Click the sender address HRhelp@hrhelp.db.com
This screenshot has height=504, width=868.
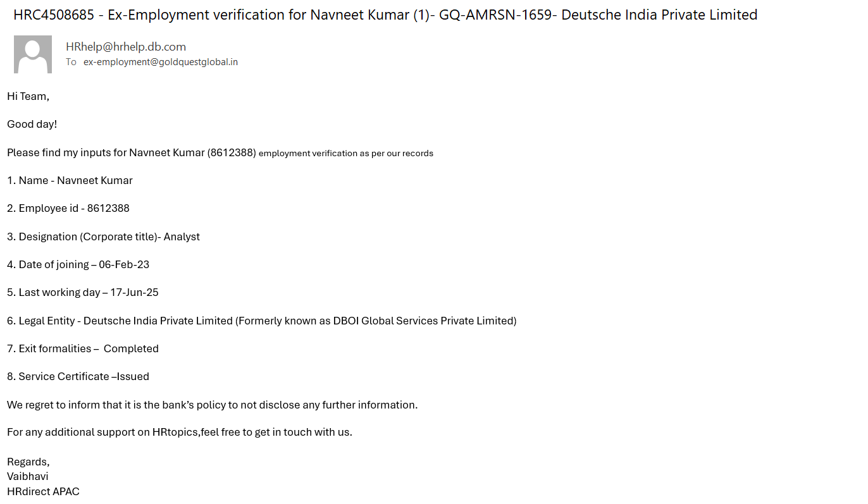click(126, 47)
